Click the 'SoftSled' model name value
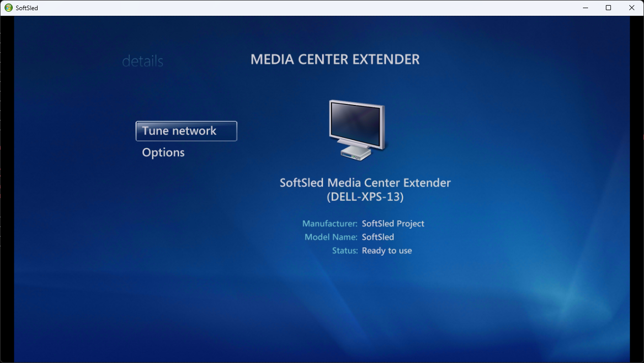 coord(378,237)
